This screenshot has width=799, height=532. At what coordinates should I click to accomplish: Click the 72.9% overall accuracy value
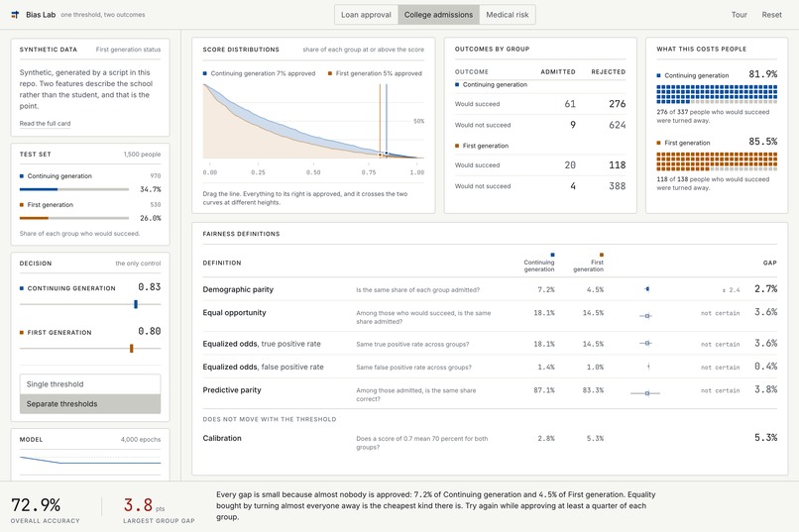[x=36, y=505]
